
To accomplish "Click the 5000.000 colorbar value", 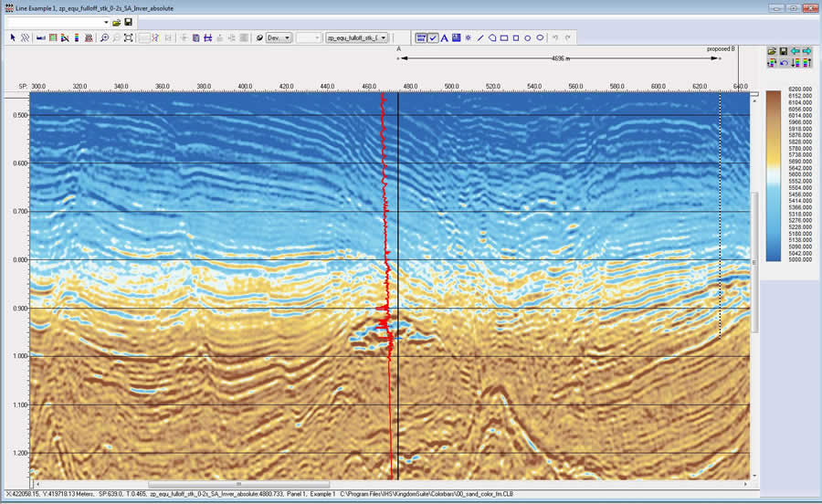I will click(x=800, y=259).
